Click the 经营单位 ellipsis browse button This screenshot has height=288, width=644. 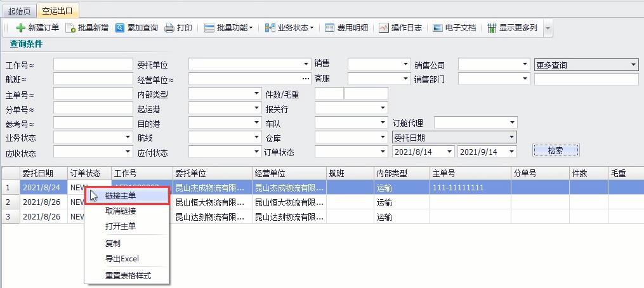click(x=306, y=79)
